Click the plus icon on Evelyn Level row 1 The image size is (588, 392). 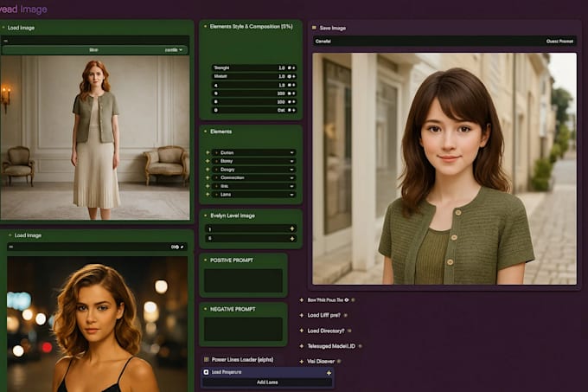[x=291, y=228]
